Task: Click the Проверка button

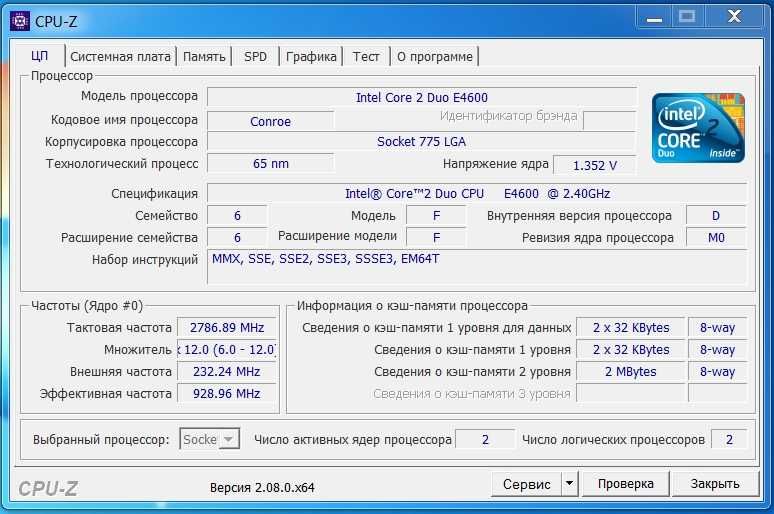Action: click(625, 484)
